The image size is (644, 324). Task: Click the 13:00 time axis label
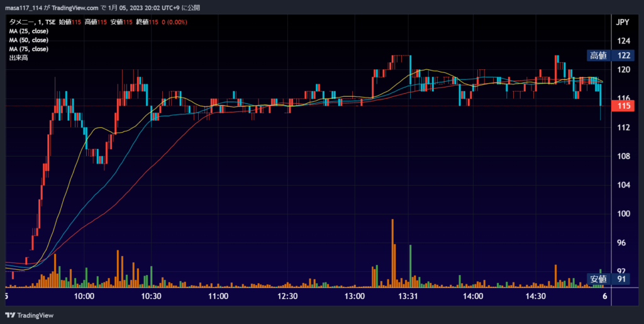click(355, 296)
